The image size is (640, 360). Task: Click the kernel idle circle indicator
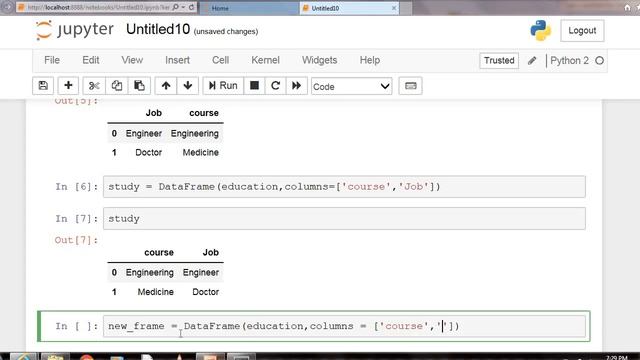click(599, 61)
